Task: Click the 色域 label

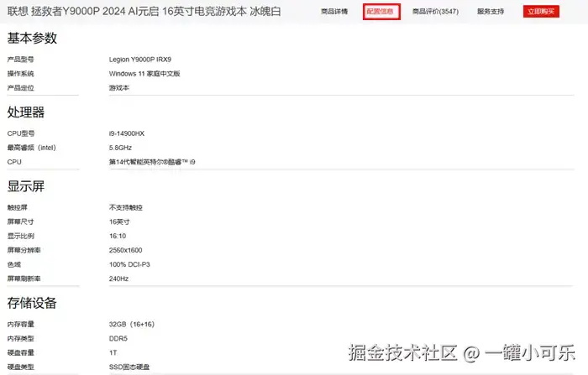Action: (14, 264)
